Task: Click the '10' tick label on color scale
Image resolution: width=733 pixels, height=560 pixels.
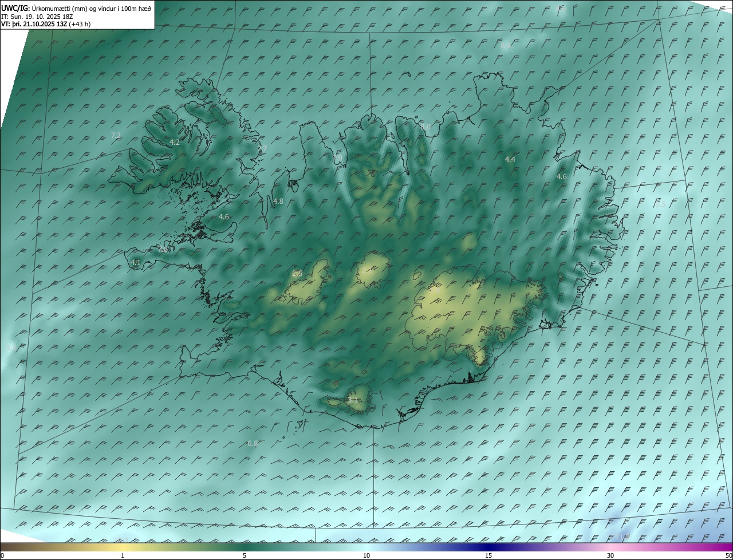Action: [366, 555]
